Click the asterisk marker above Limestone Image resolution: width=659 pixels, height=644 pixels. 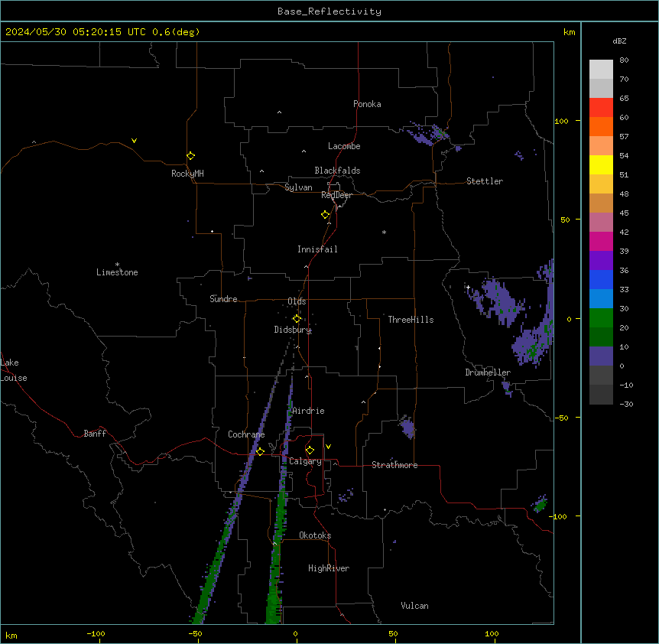pyautogui.click(x=117, y=265)
